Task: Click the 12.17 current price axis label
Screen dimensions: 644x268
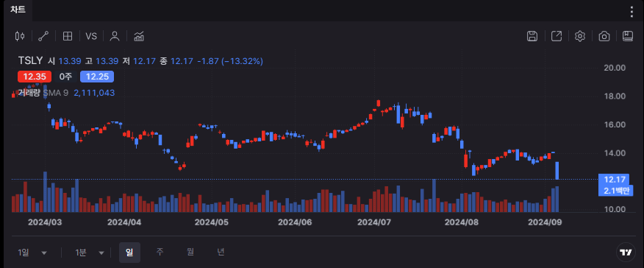Action: coord(615,179)
